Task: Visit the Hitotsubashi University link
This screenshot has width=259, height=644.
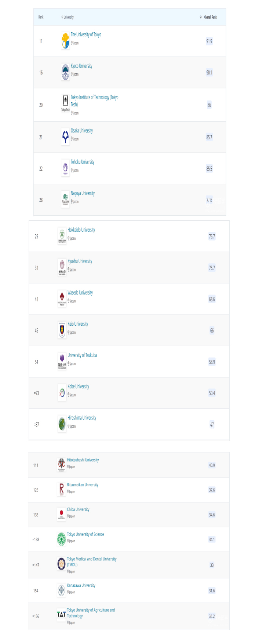Action: click(x=83, y=460)
